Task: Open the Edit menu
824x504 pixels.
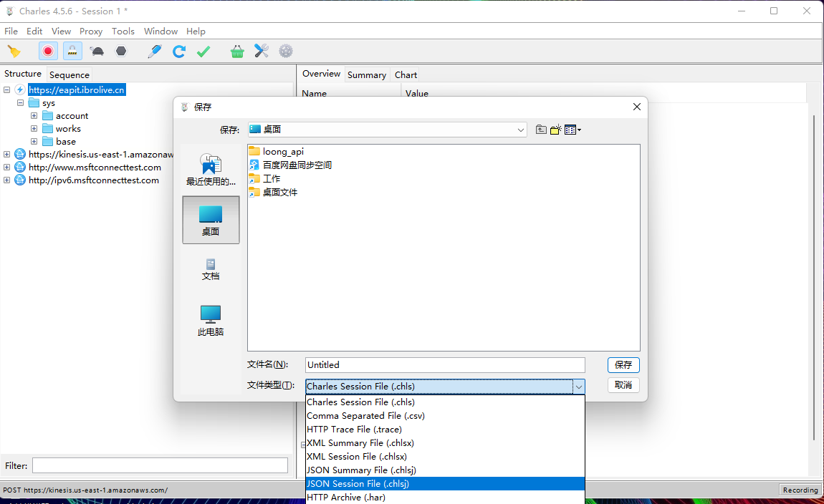Action: 34,31
